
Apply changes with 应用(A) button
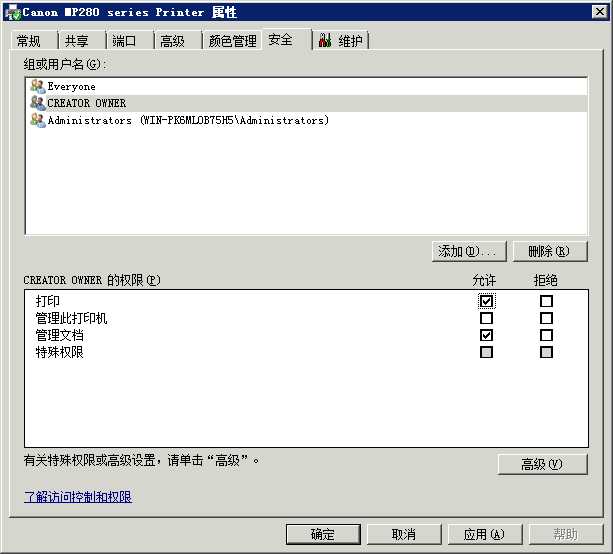click(x=485, y=534)
